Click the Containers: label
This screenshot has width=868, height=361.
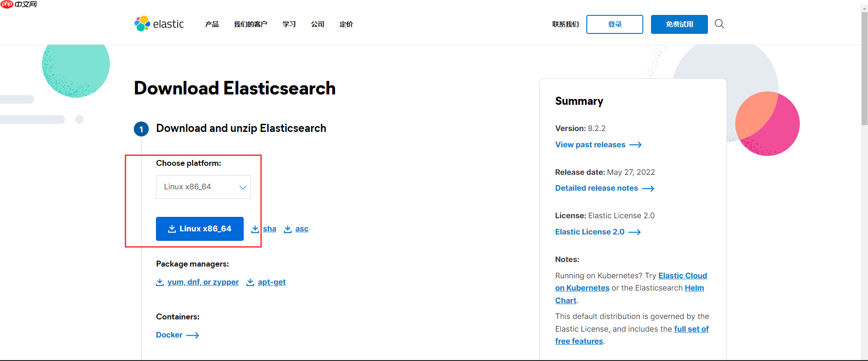178,317
